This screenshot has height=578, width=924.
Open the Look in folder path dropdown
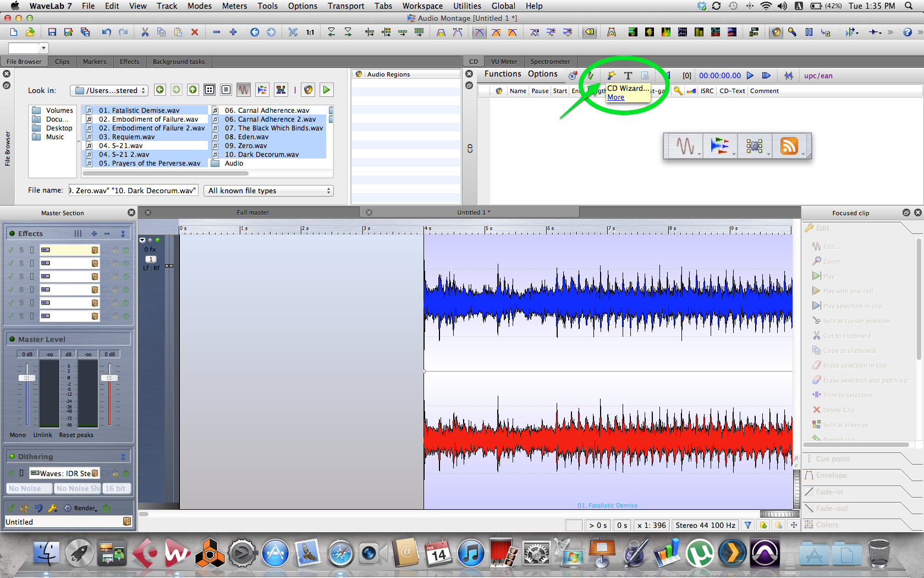pos(109,90)
